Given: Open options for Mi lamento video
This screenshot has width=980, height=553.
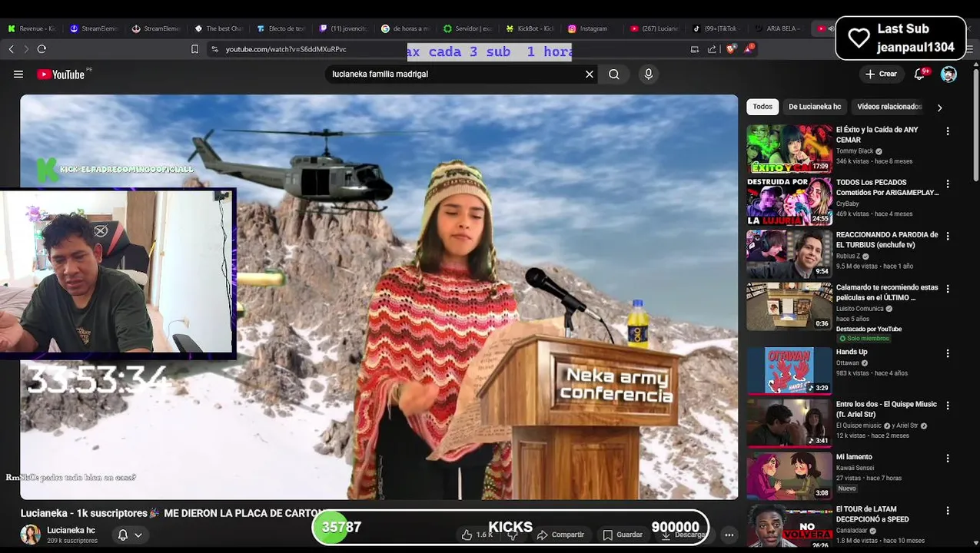Looking at the screenshot, I should (x=948, y=459).
